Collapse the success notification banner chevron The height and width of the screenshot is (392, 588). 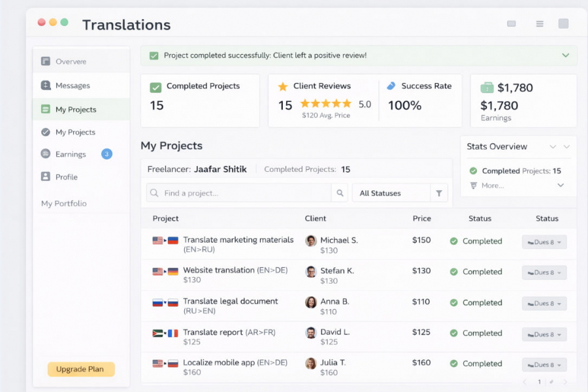(x=566, y=56)
